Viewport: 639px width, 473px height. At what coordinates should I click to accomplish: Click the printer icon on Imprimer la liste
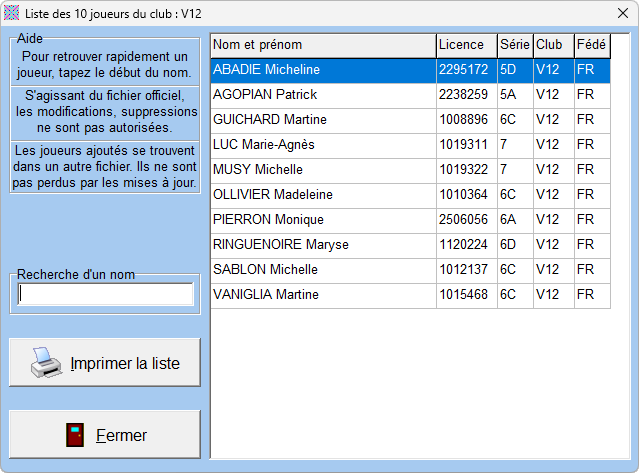[46, 362]
